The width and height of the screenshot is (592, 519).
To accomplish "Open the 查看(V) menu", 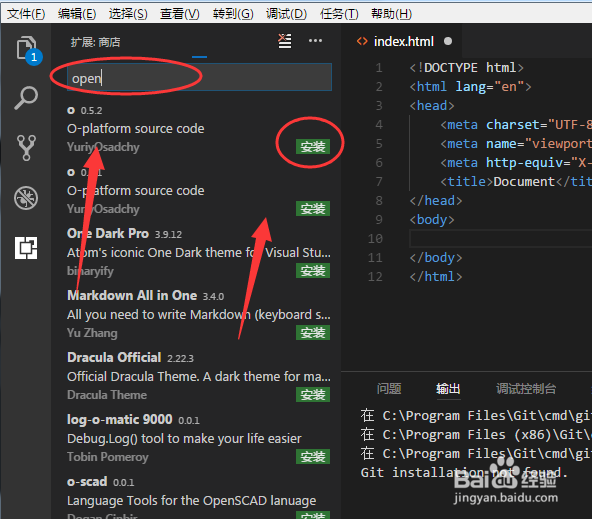I will click(x=180, y=14).
